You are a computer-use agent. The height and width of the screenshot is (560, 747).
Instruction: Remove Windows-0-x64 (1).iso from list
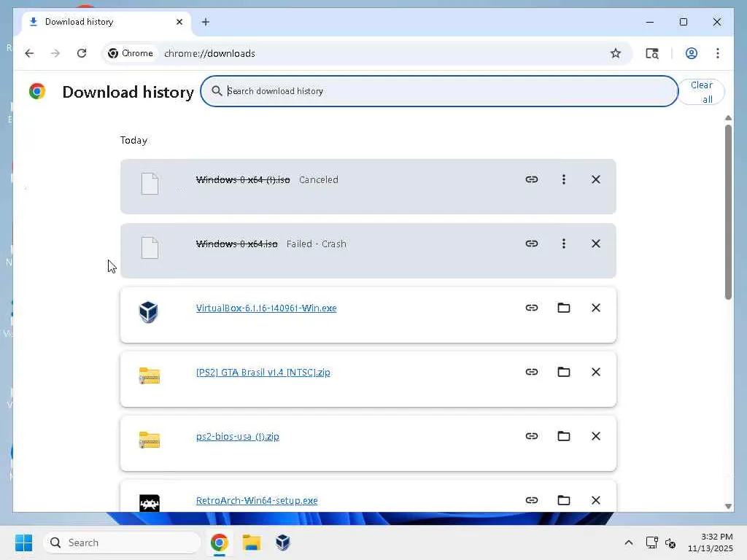point(595,179)
